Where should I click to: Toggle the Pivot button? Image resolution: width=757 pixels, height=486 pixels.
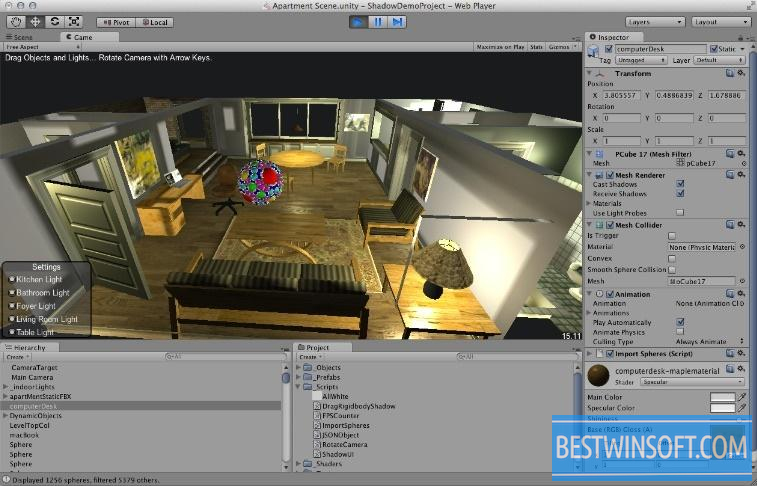coord(116,22)
